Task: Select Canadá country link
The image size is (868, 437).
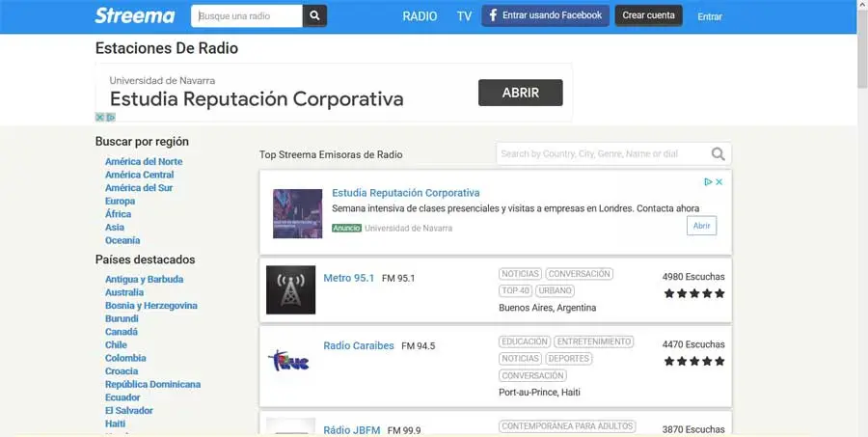Action: click(122, 332)
